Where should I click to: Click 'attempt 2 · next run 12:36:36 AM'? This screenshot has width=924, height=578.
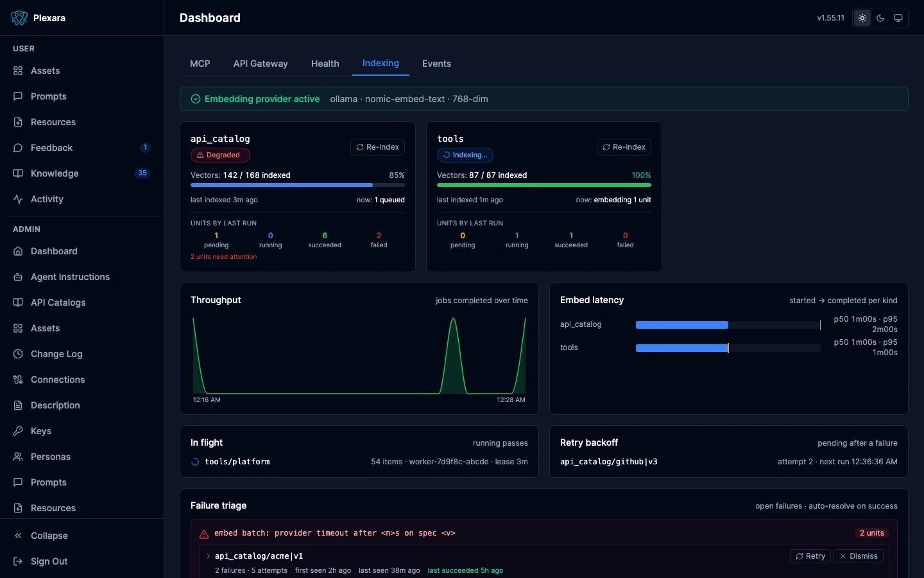(x=837, y=462)
